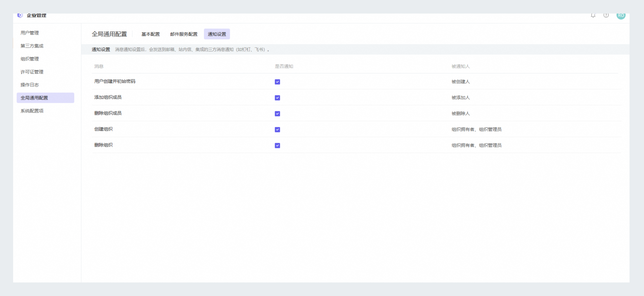
Task: Open the notification bell icon
Action: click(x=593, y=16)
